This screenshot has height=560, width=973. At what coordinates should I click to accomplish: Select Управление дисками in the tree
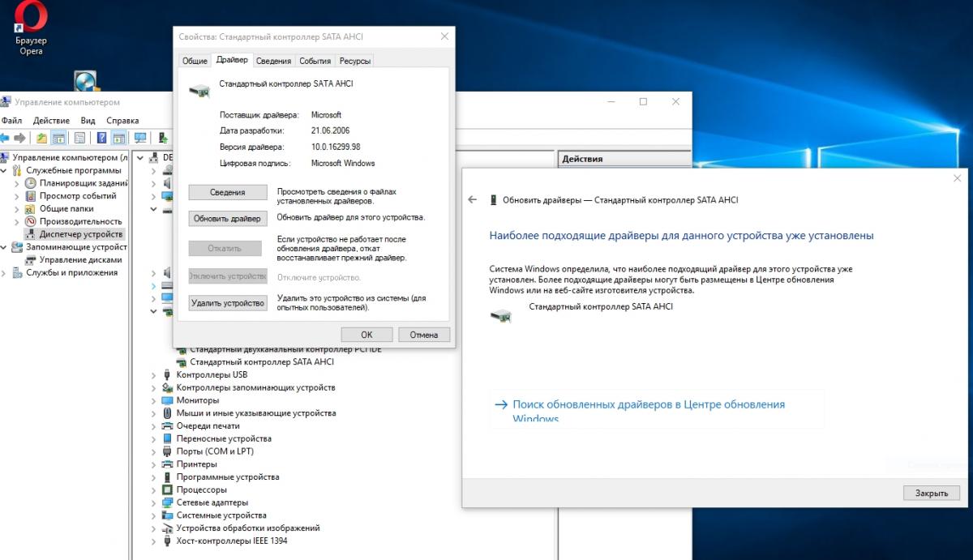tap(80, 260)
